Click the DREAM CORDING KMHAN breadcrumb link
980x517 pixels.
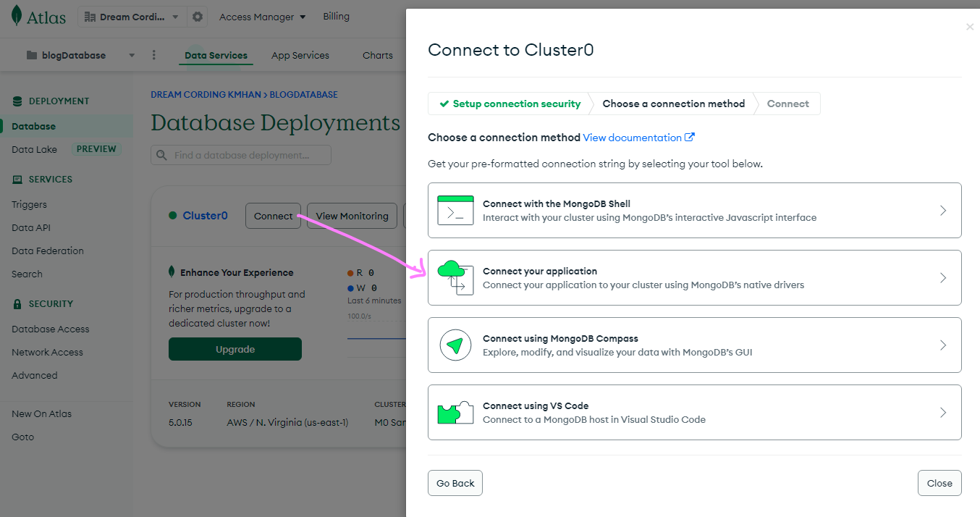[x=206, y=94]
